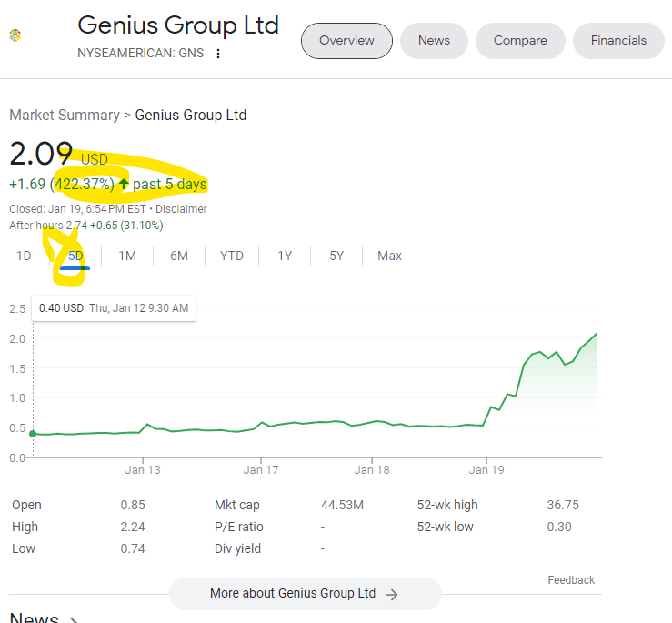Open the Overview tab
Image resolution: width=672 pixels, height=623 pixels.
click(x=346, y=40)
